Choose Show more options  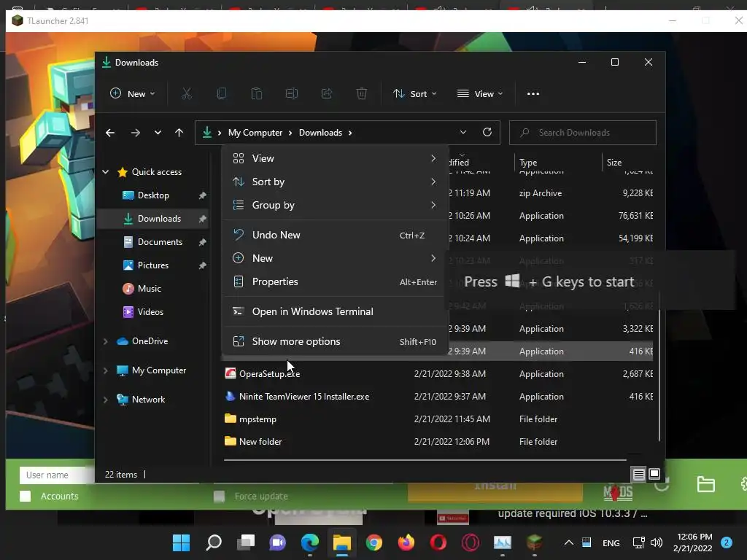coord(334,341)
